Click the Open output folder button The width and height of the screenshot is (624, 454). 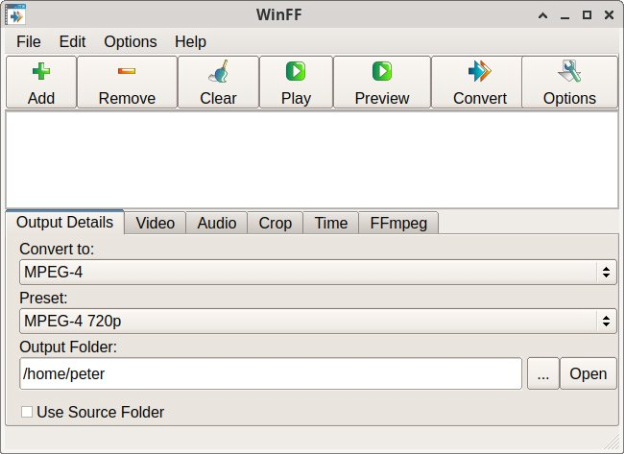588,374
